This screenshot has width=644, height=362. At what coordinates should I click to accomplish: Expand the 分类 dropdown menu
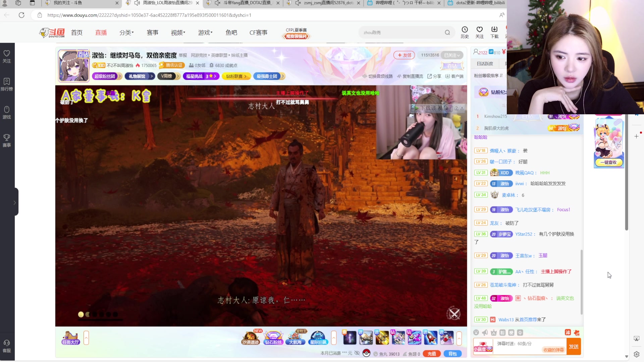tap(126, 33)
